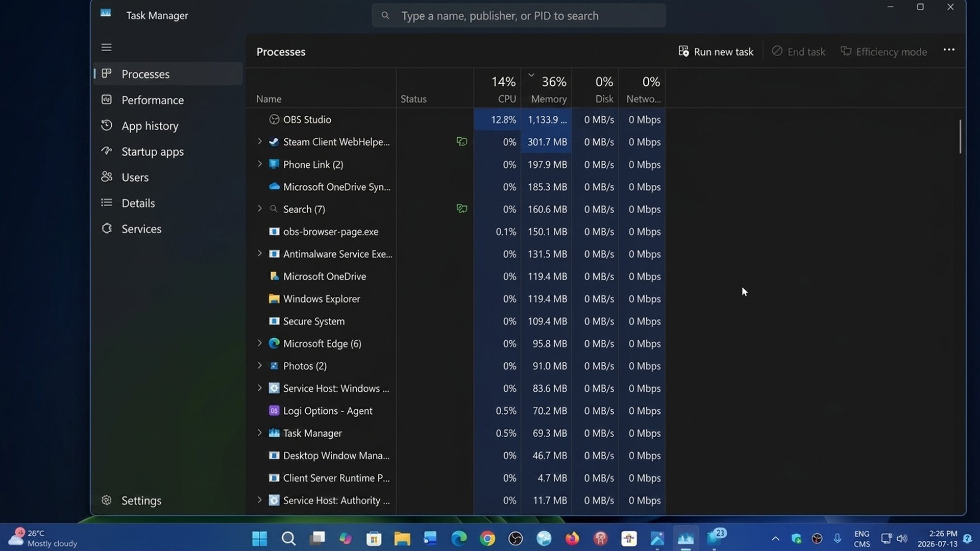Screen dimensions: 980x551
Task: Open Google Chrome from the taskbar
Action: (x=487, y=538)
